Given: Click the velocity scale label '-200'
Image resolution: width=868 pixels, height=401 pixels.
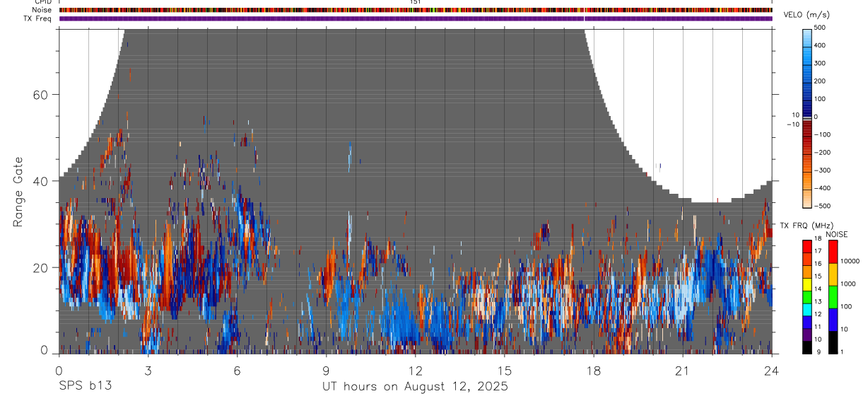Looking at the screenshot, I should [x=823, y=153].
